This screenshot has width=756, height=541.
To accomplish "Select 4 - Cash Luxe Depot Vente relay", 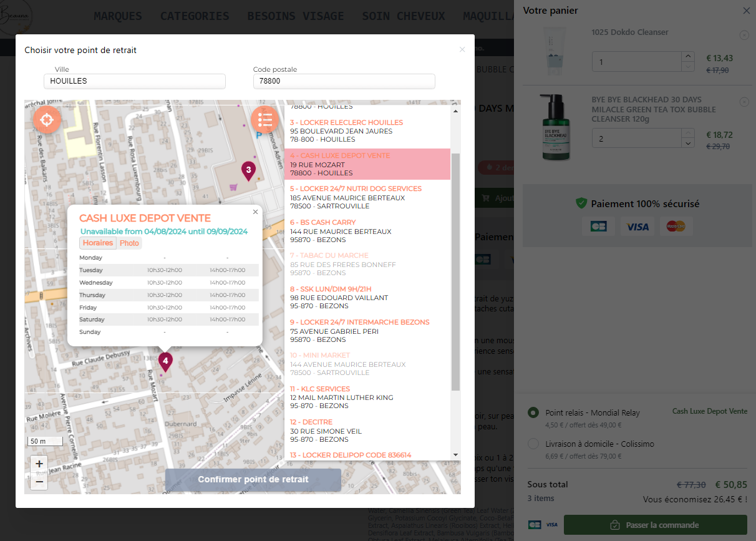I will pos(367,164).
